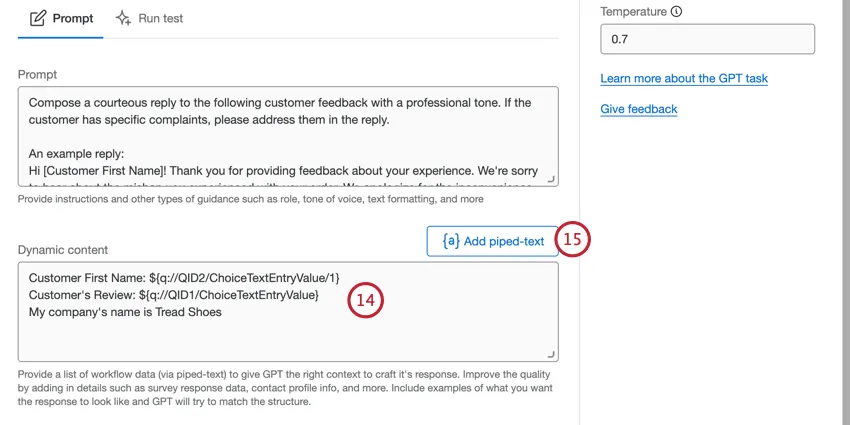Click the Dynamic content box resize handle
This screenshot has height=425, width=850.
coord(551,354)
